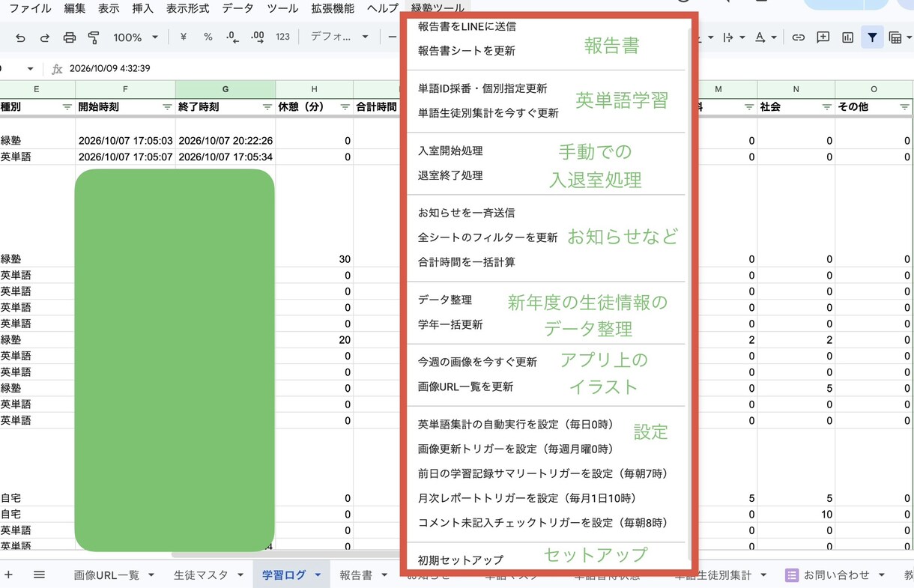The image size is (914, 588).
Task: Apply yen currency format
Action: click(184, 37)
